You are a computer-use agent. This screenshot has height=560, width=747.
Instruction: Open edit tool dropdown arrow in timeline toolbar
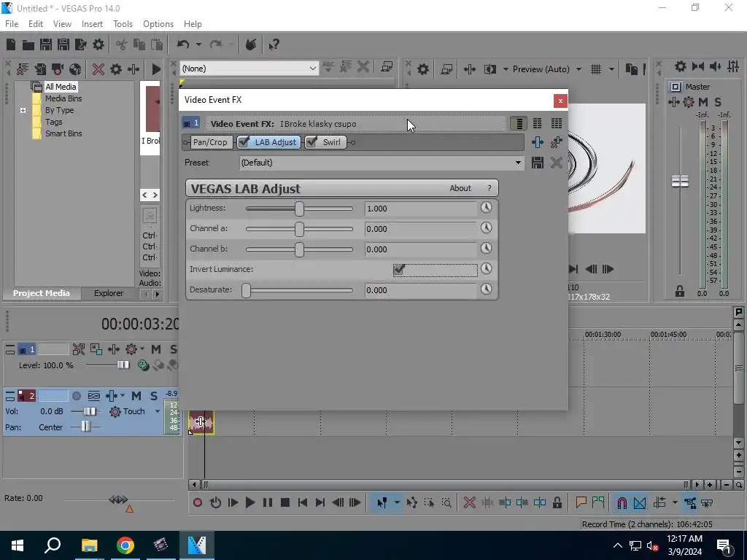coord(397,502)
